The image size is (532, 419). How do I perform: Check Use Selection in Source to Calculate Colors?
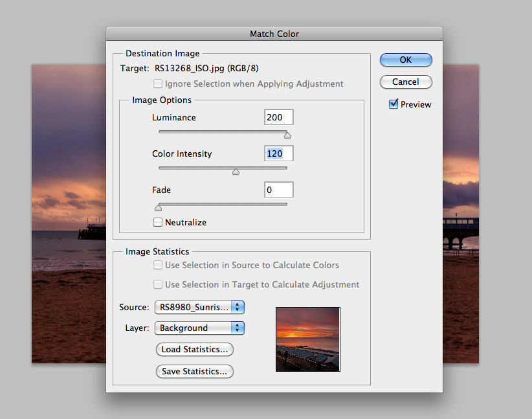(x=158, y=265)
